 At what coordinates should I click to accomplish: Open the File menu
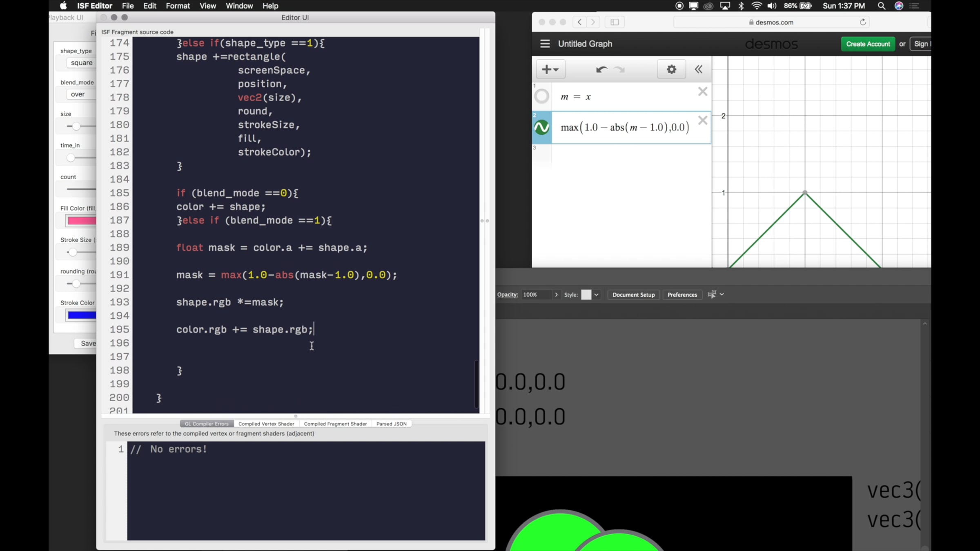click(x=128, y=6)
